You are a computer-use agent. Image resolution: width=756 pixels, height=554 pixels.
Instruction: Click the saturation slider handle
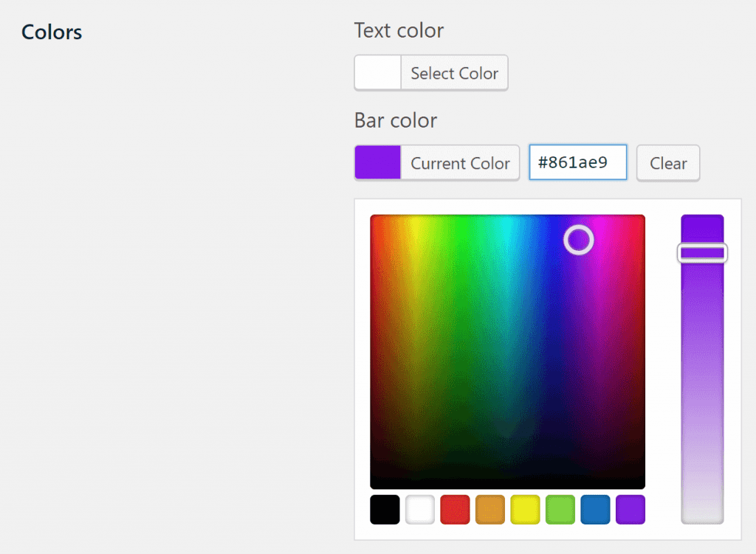click(x=702, y=253)
